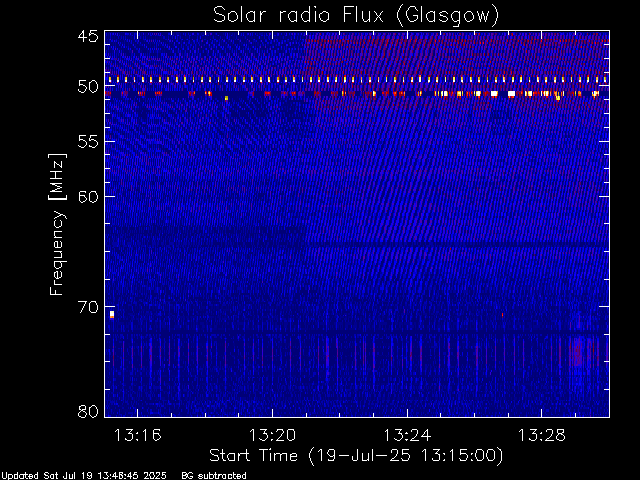Click the frequency tick label 45
Viewport: 640px width, 480px height.
[88, 36]
